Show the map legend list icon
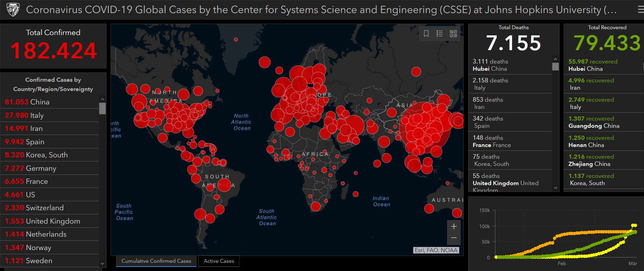644x271 pixels. (440, 33)
